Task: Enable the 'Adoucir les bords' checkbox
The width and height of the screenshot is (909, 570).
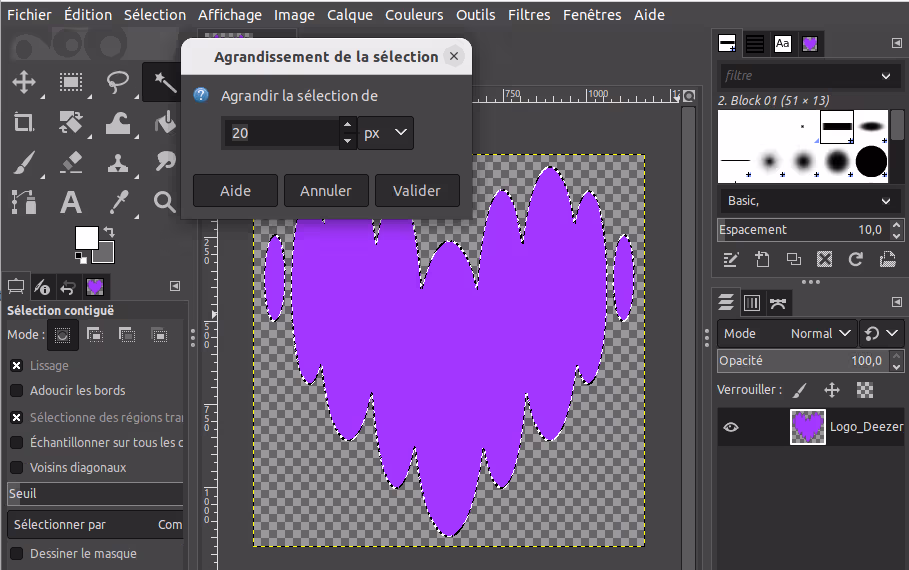Action: (17, 390)
